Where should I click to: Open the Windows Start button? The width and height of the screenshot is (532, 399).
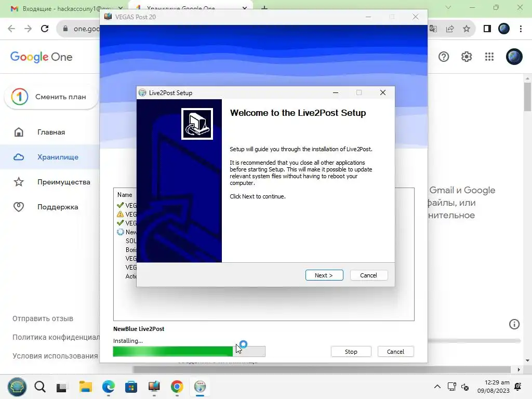(x=17, y=387)
